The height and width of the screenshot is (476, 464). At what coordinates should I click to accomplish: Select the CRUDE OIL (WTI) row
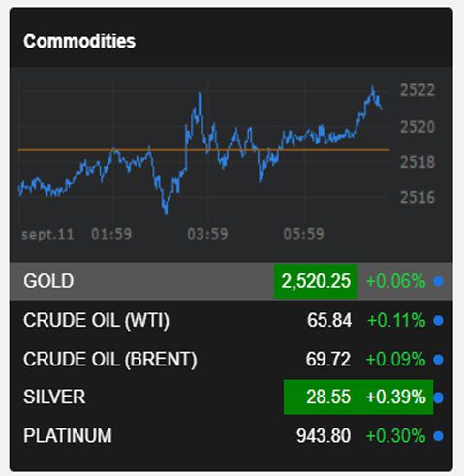coord(232,320)
